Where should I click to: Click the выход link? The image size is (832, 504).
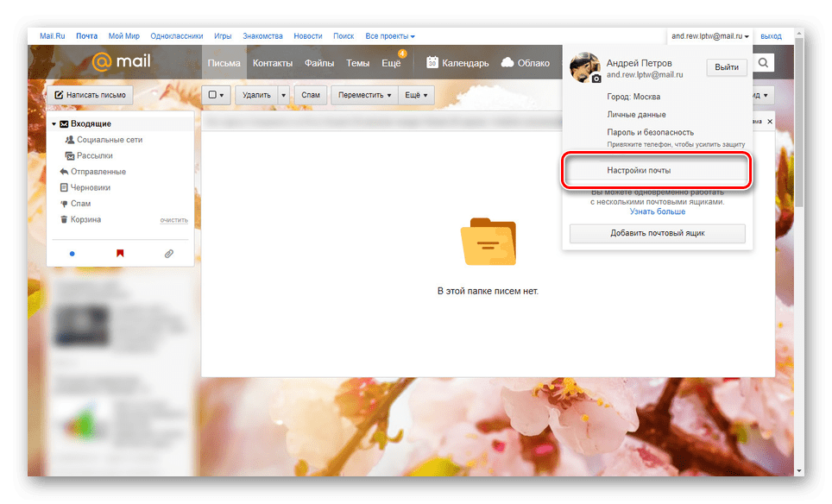(x=771, y=36)
